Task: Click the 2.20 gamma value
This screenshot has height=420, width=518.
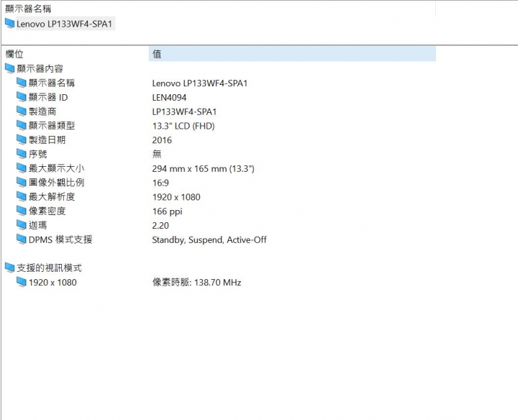Action: tap(160, 225)
